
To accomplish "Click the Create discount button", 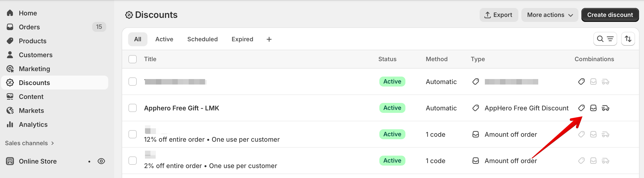I will tap(610, 15).
